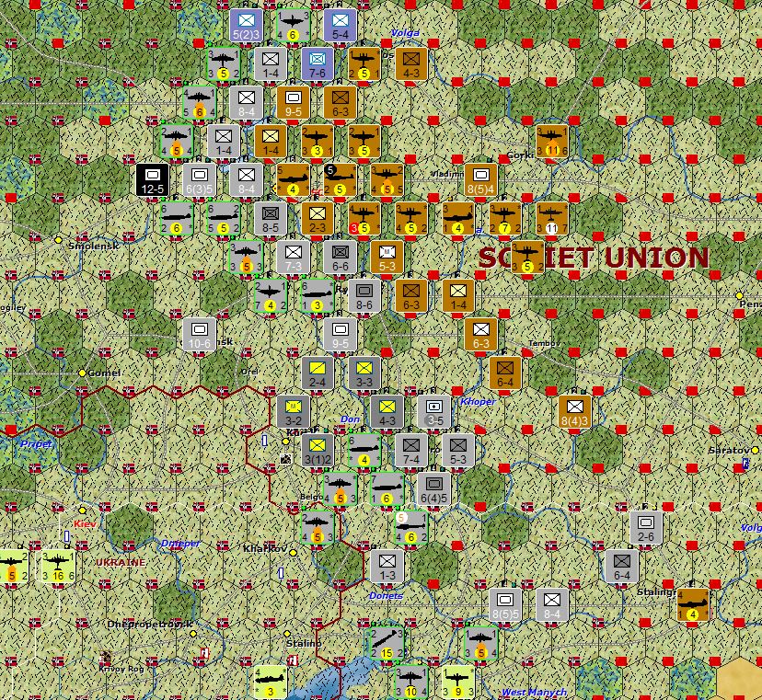Select the gray 6(4)5 unit
The image size is (762, 700).
pyautogui.click(x=434, y=488)
